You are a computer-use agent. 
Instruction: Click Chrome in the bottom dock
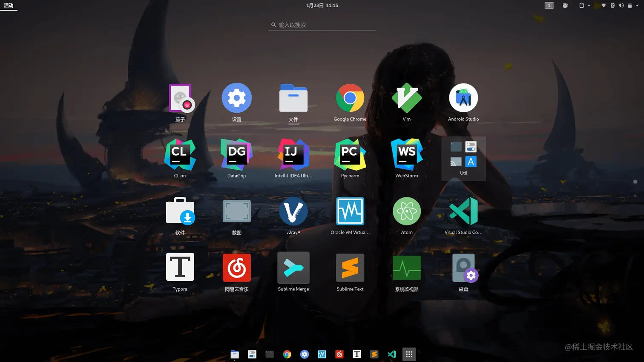287,354
